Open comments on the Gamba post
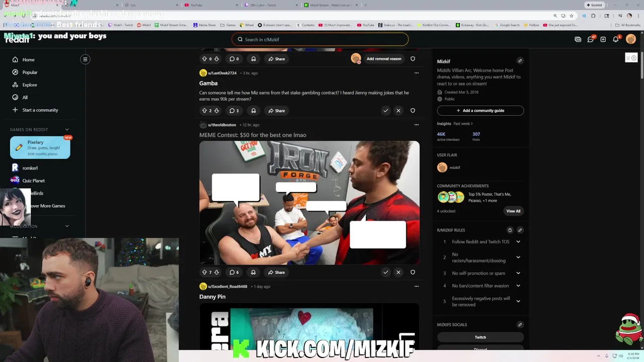The height and width of the screenshot is (362, 644). coord(234,111)
